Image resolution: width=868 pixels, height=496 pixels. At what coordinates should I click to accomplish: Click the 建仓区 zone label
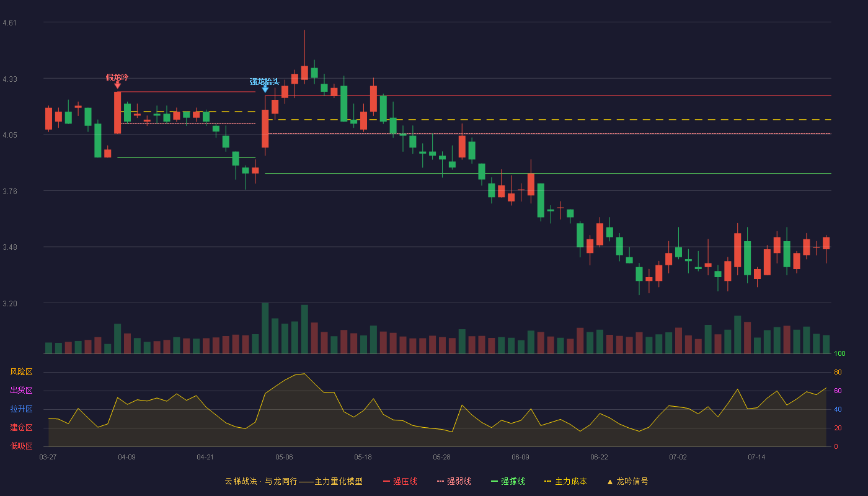point(21,428)
